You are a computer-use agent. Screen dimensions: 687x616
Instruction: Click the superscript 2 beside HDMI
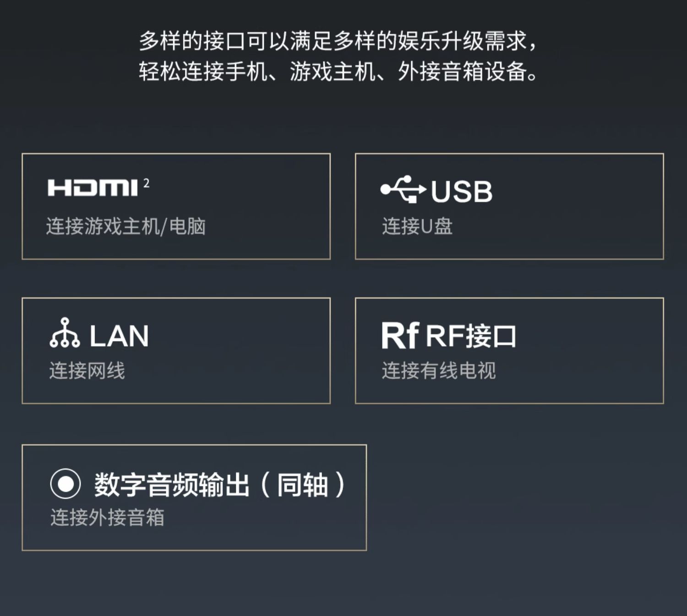pyautogui.click(x=147, y=183)
